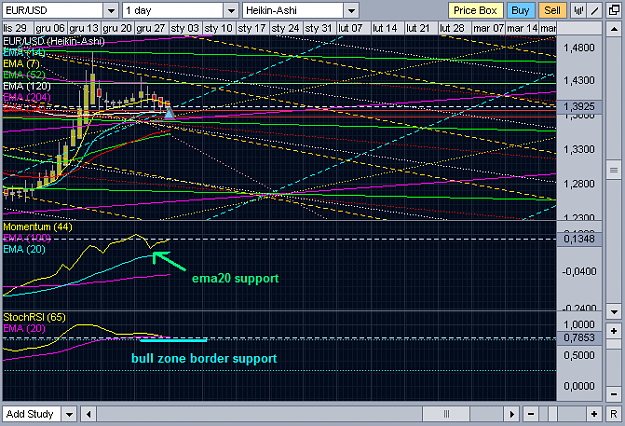Click the EUR/USD symbol field
This screenshot has height=426, width=625.
click(53, 10)
